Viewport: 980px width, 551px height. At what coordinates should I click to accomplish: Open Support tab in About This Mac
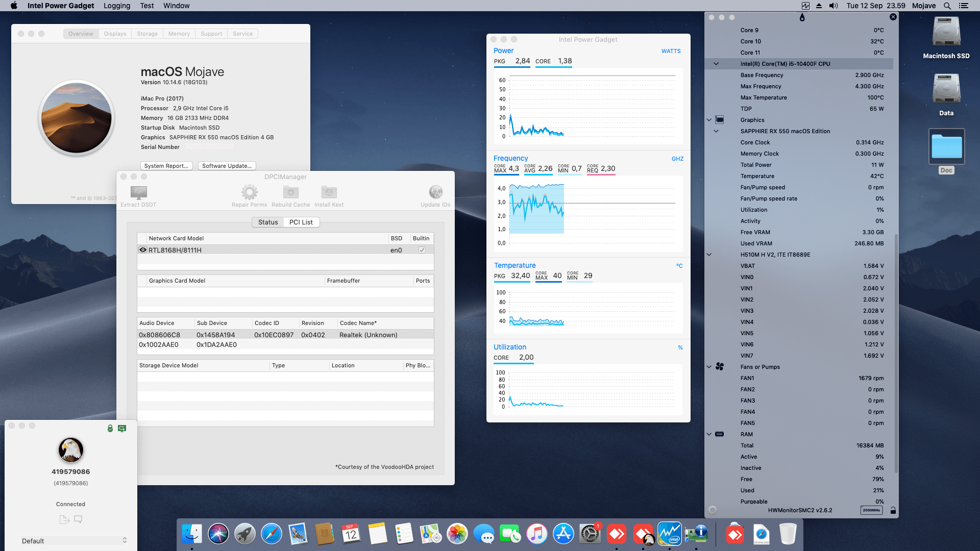[x=211, y=34]
